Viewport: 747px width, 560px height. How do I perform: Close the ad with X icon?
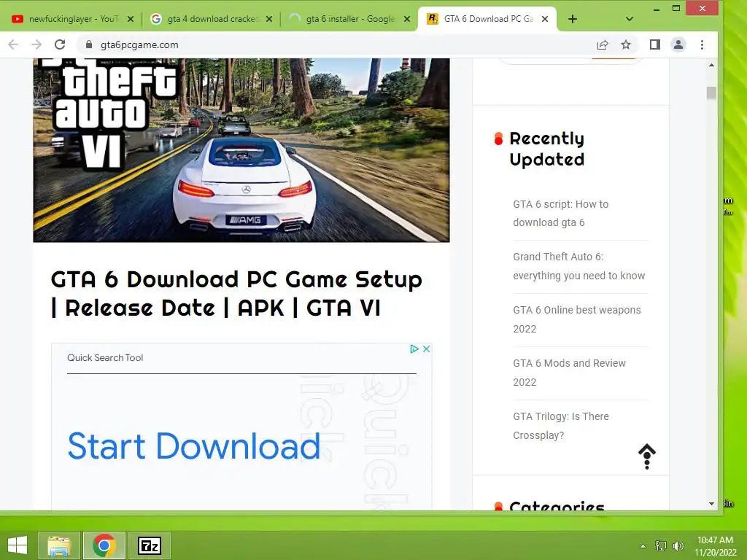(x=426, y=349)
